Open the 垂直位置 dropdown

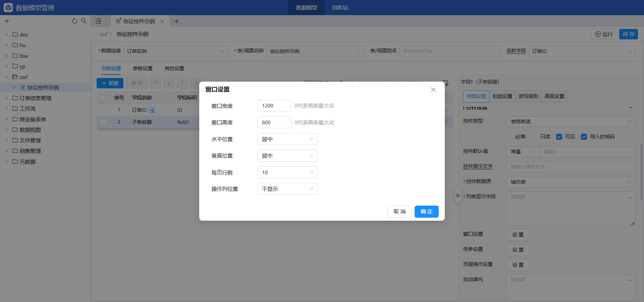(287, 156)
